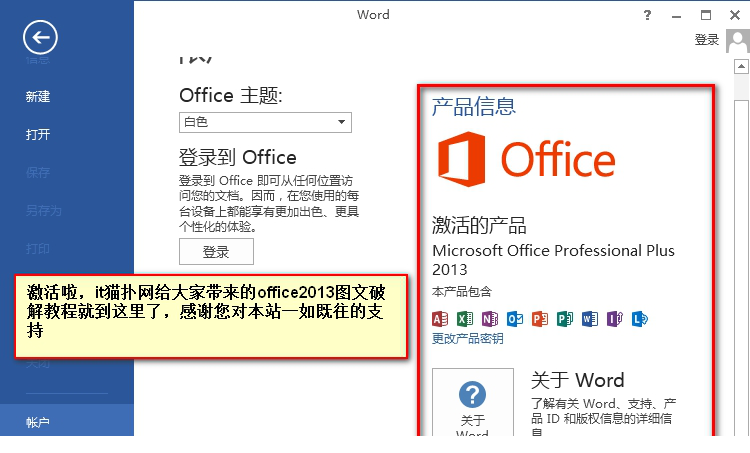Minimize the Word window
This screenshot has height=453, width=750.
tap(676, 16)
